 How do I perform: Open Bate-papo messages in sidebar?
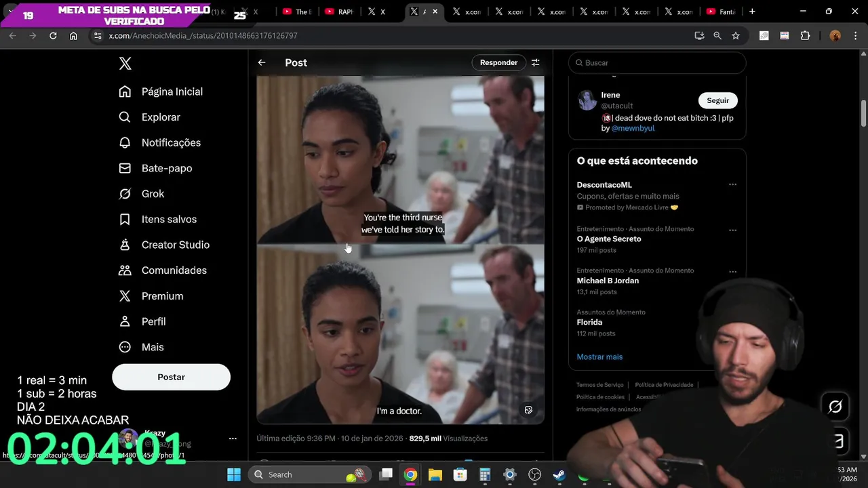point(155,168)
